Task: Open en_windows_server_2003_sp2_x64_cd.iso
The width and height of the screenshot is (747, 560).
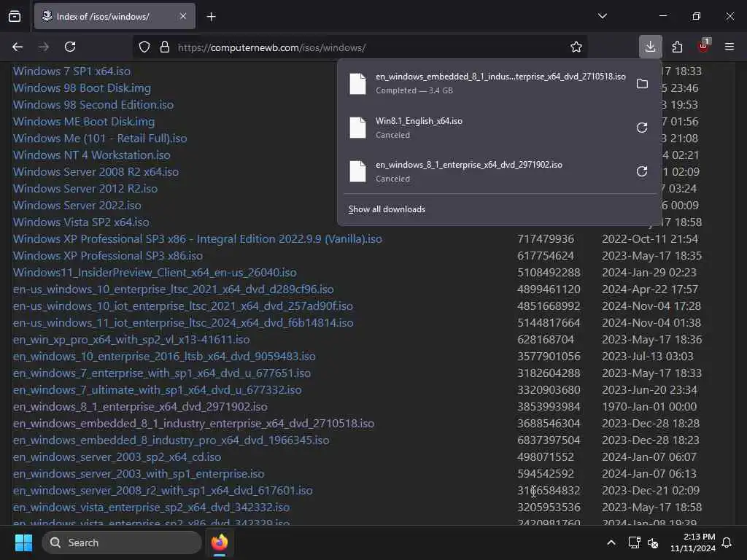Action: pos(117,457)
